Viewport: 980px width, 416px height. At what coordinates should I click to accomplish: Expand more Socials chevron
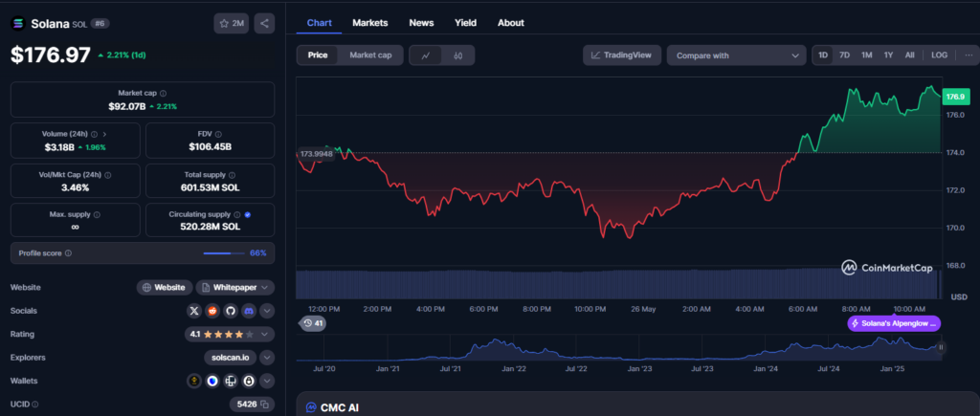click(267, 311)
